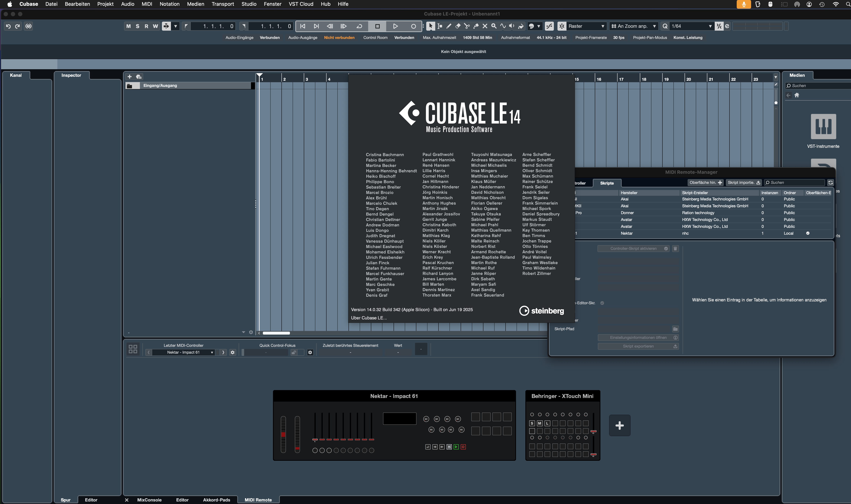Toggle global Write W automation button
Image resolution: width=851 pixels, height=504 pixels.
(155, 26)
